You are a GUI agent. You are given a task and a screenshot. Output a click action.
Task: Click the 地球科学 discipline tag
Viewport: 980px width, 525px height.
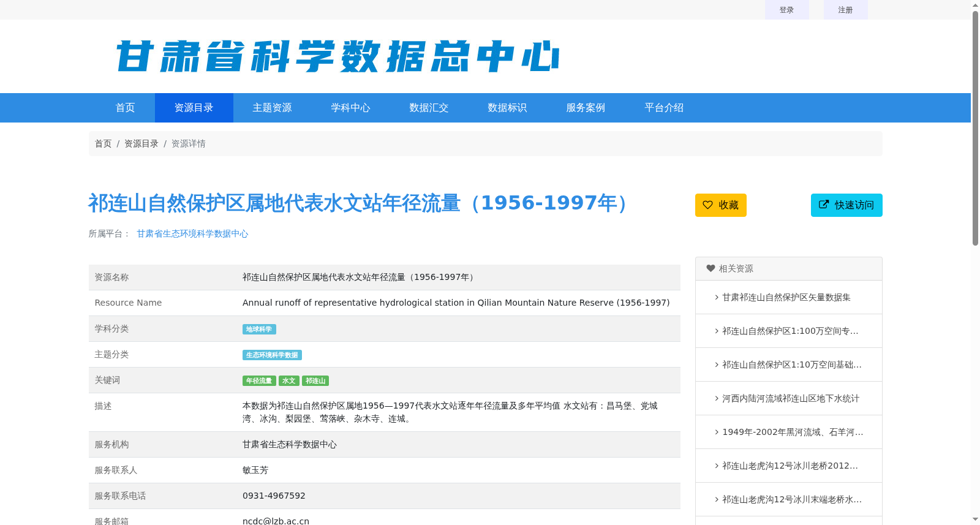click(x=259, y=330)
